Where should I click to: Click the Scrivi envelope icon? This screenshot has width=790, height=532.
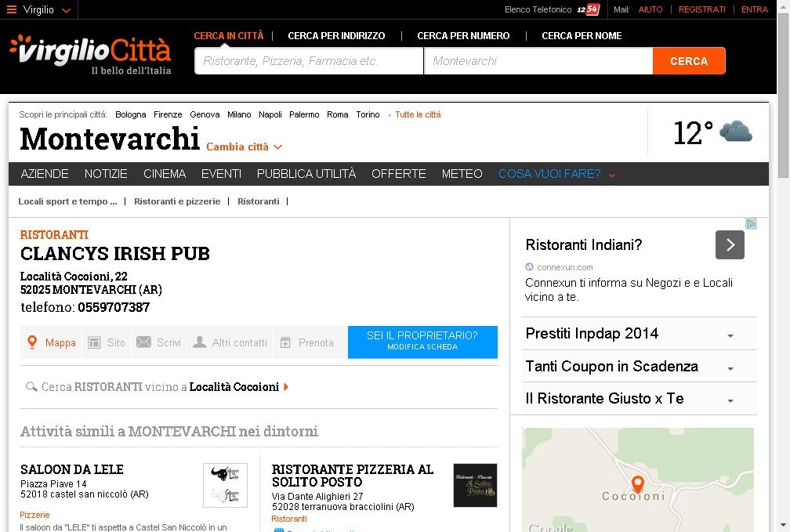[143, 342]
